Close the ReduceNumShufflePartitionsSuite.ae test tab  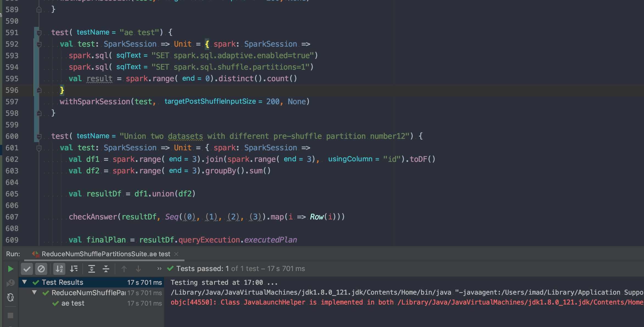point(176,254)
